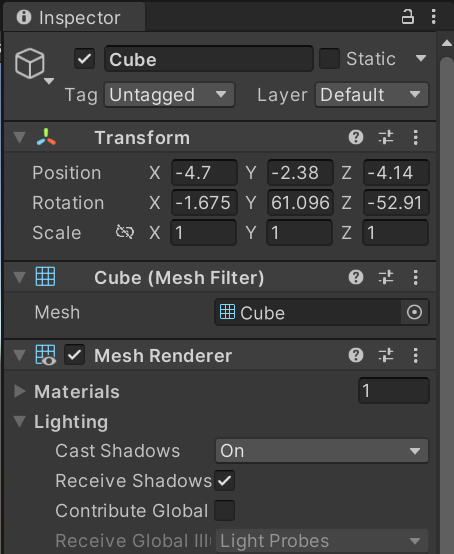The height and width of the screenshot is (554, 454).
Task: Open the Mesh object picker circle
Action: [414, 312]
